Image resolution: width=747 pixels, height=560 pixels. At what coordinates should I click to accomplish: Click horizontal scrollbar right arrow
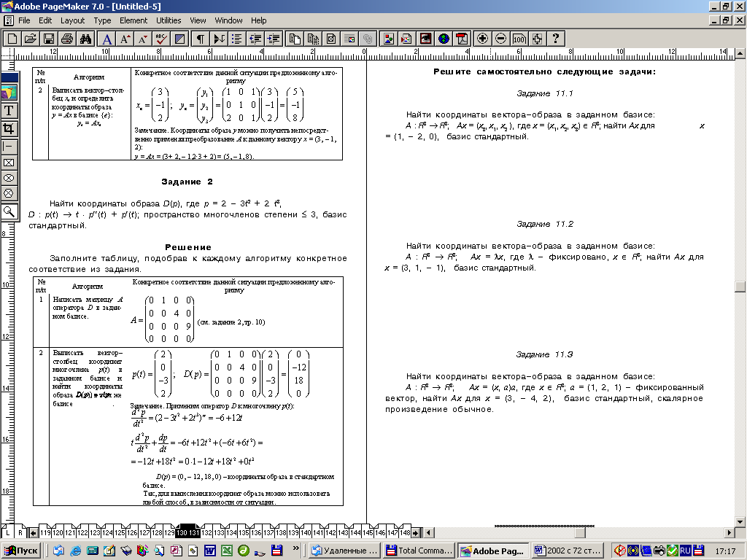point(729,533)
